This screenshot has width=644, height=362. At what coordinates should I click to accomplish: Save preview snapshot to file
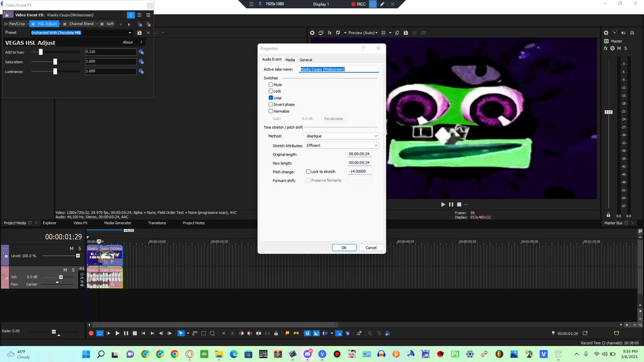[406, 33]
